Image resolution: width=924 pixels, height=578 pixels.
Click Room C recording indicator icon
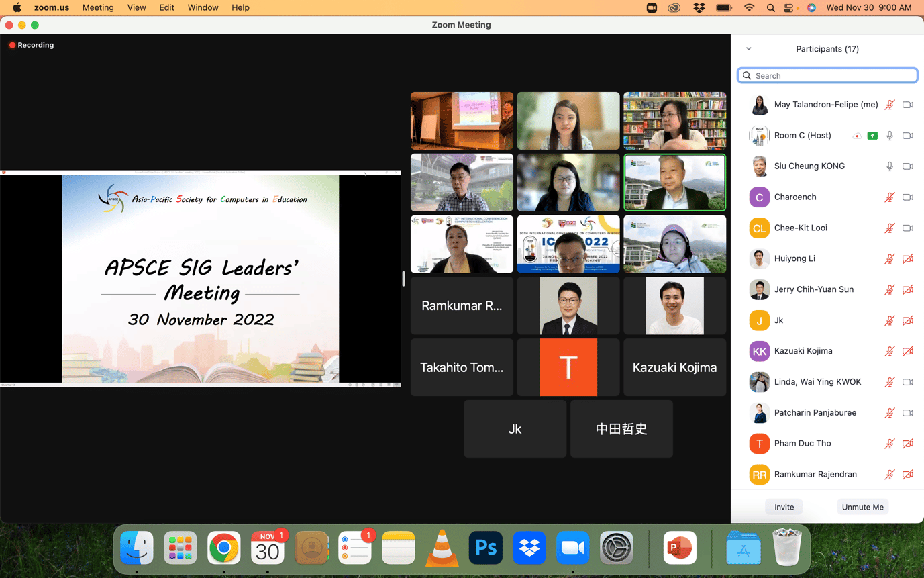point(857,136)
